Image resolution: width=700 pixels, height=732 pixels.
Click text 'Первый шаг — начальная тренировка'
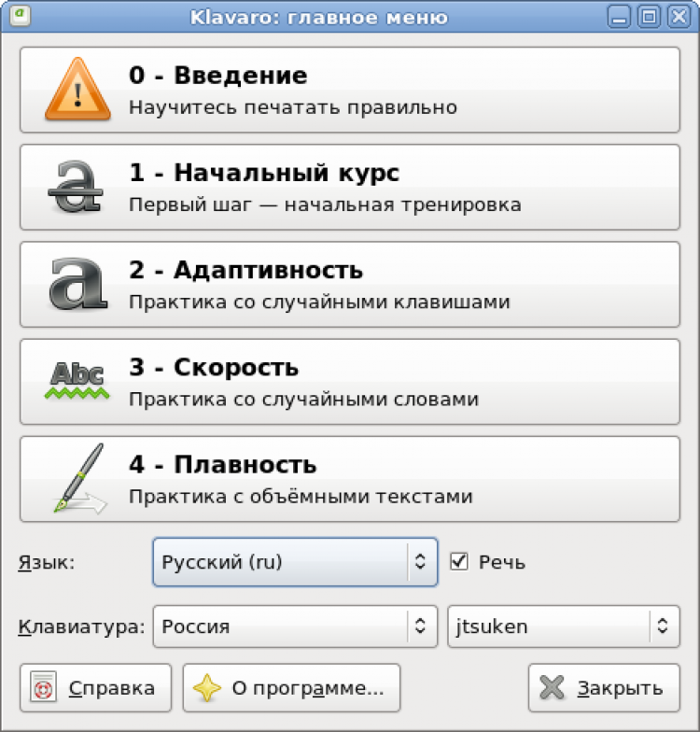(x=325, y=204)
